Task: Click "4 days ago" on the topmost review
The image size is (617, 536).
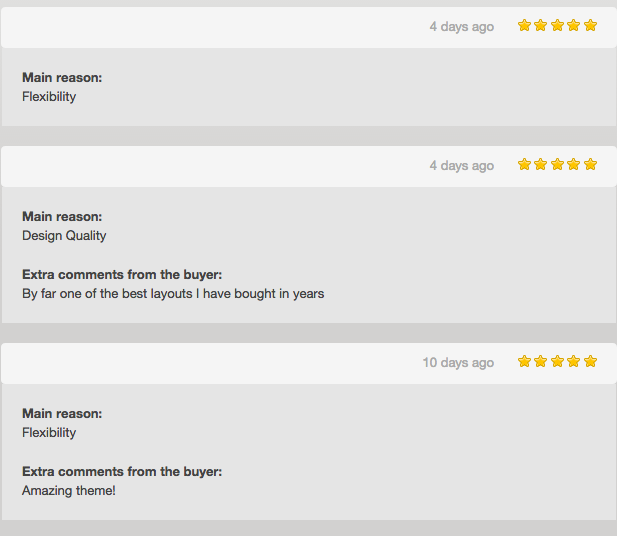Action: click(x=461, y=27)
